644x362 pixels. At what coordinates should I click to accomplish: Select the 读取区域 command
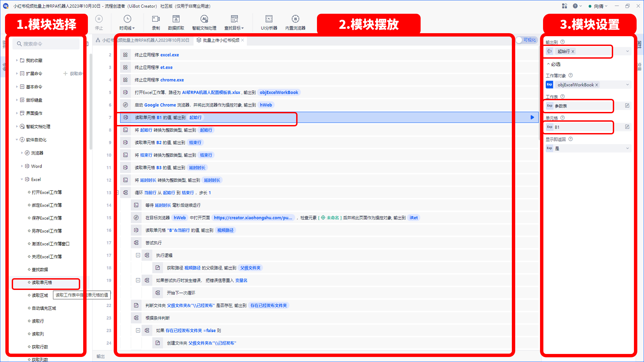coord(40,295)
